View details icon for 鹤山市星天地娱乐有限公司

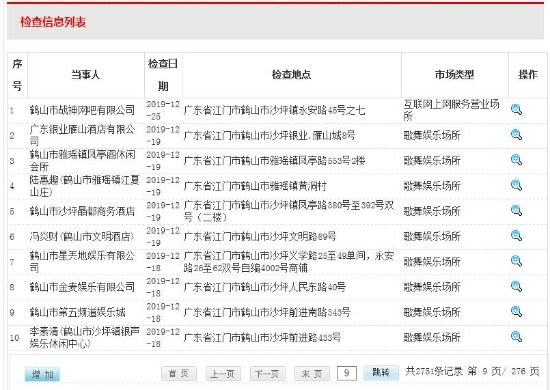(x=516, y=261)
